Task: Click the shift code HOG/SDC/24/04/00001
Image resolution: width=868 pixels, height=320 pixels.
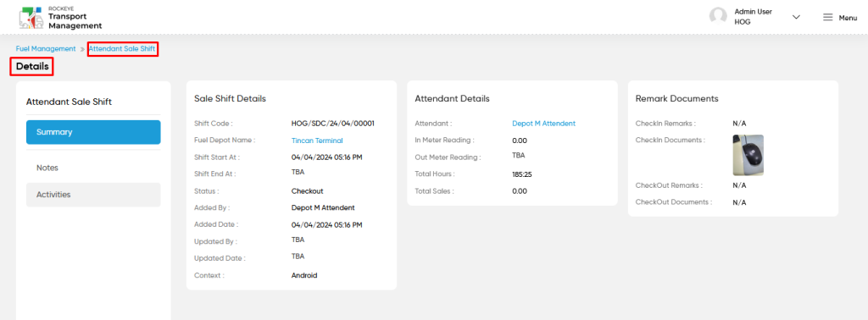Action: pyautogui.click(x=332, y=124)
